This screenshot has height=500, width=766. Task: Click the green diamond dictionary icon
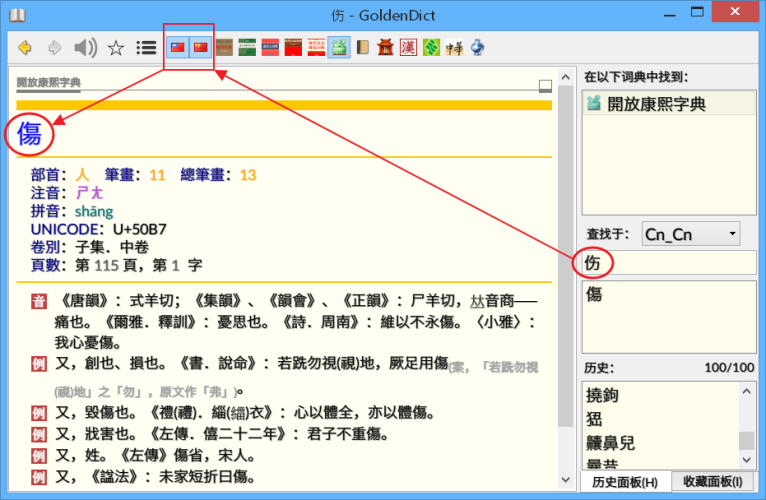(x=431, y=48)
